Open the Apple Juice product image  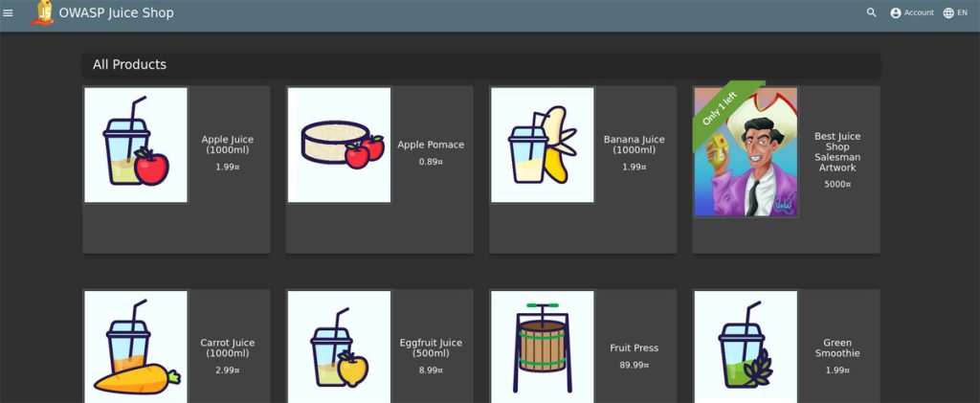pos(136,145)
